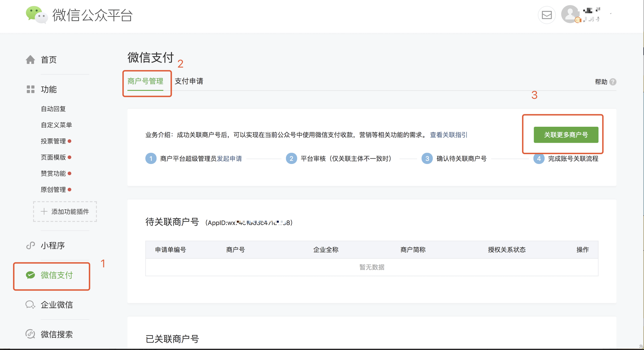Click the user avatar icon
This screenshot has height=350, width=644.
[x=570, y=14]
